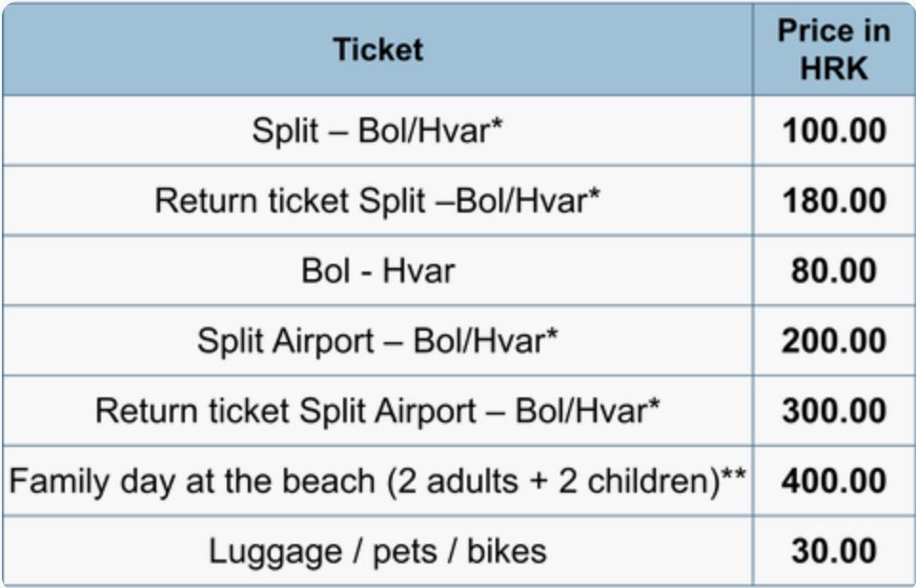
Task: Select the Split Airport – Bol/Hvar ticket cell
Action: (x=377, y=340)
